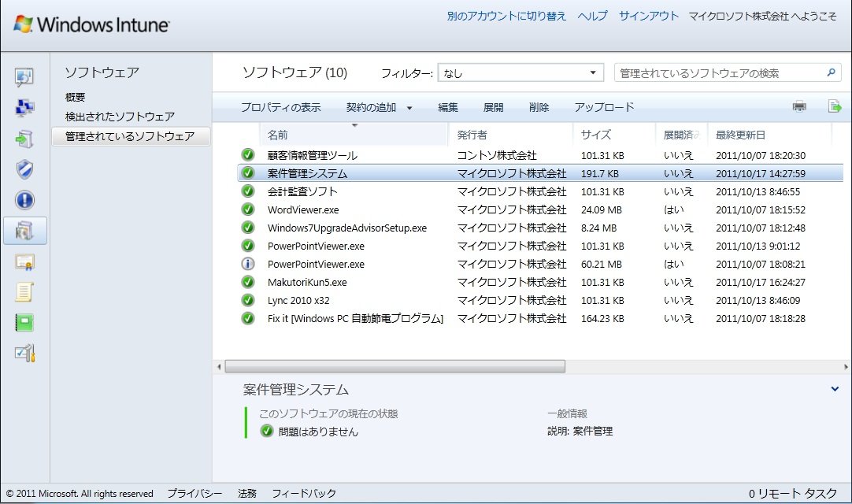Open the Updates workspace icon in sidebar

click(24, 139)
